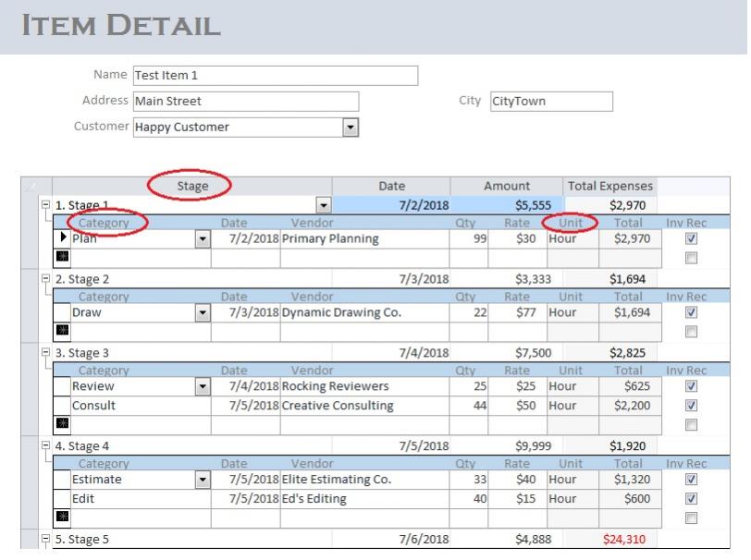Viewport: 751px width, 560px height.
Task: Toggle Inv Rec for Creative Consulting
Action: point(691,406)
